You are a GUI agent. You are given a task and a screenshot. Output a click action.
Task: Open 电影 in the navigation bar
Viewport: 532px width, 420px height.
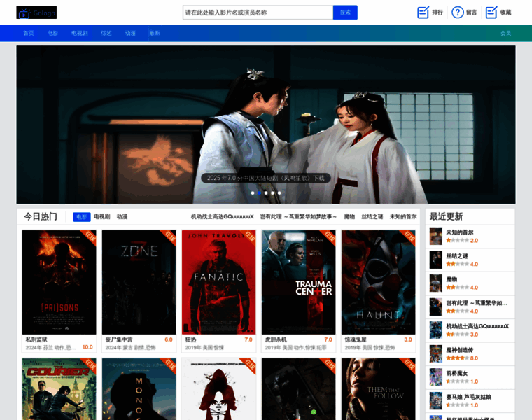click(52, 33)
